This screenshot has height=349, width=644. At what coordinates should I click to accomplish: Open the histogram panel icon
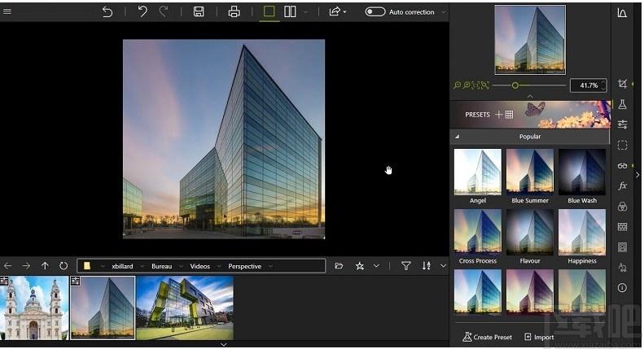[623, 13]
